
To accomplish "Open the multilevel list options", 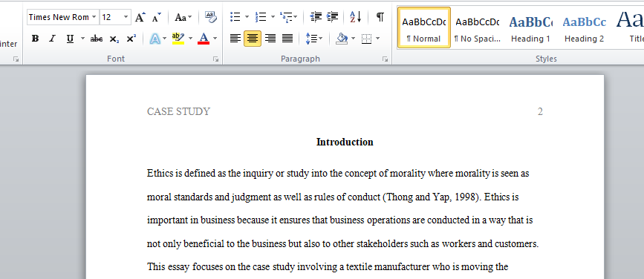I will coord(289,17).
